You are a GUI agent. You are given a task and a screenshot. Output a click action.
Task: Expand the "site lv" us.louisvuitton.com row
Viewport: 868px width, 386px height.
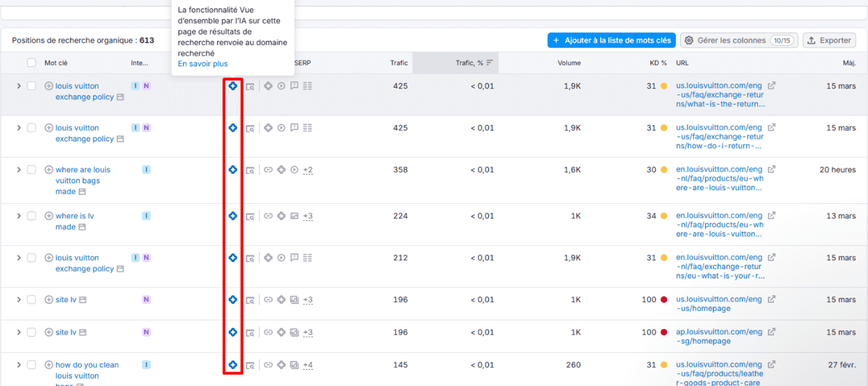click(19, 300)
